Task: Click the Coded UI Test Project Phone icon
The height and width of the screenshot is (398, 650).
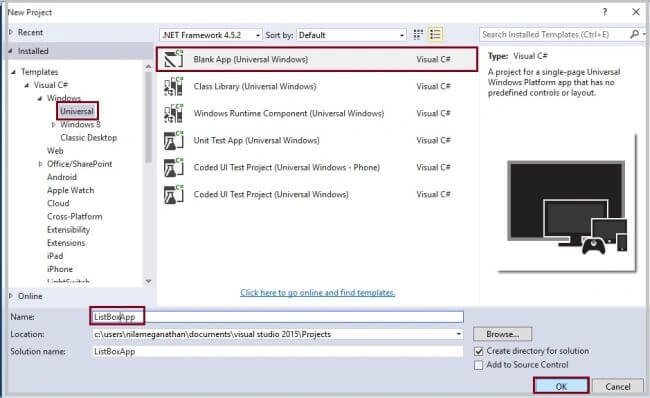Action: tap(173, 167)
